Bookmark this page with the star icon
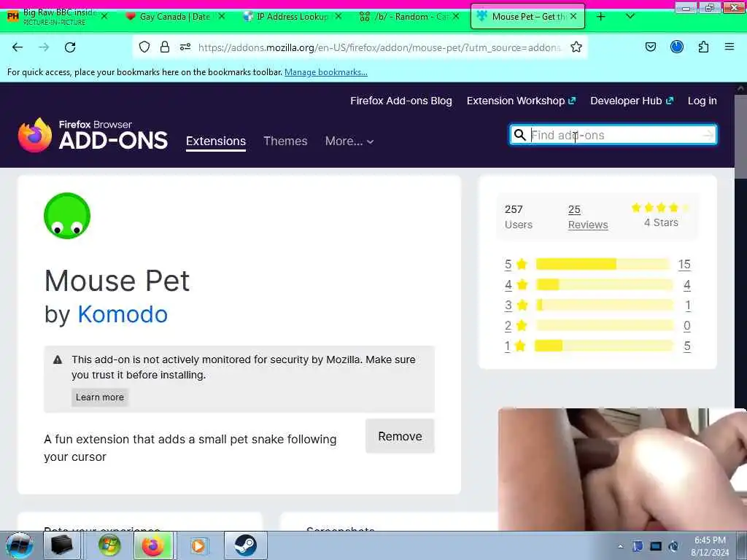Image resolution: width=747 pixels, height=560 pixels. click(576, 47)
